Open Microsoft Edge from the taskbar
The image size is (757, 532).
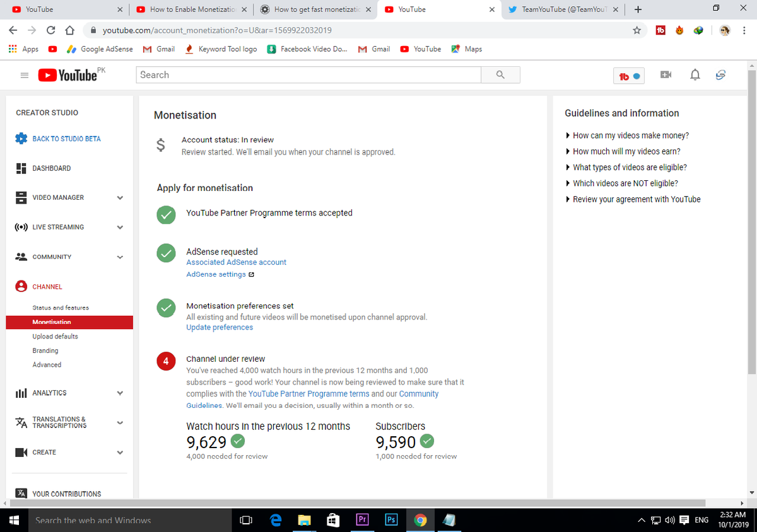tap(276, 520)
